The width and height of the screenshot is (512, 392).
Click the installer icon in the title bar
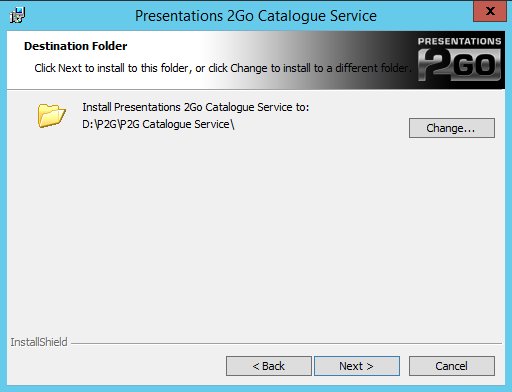(x=17, y=15)
